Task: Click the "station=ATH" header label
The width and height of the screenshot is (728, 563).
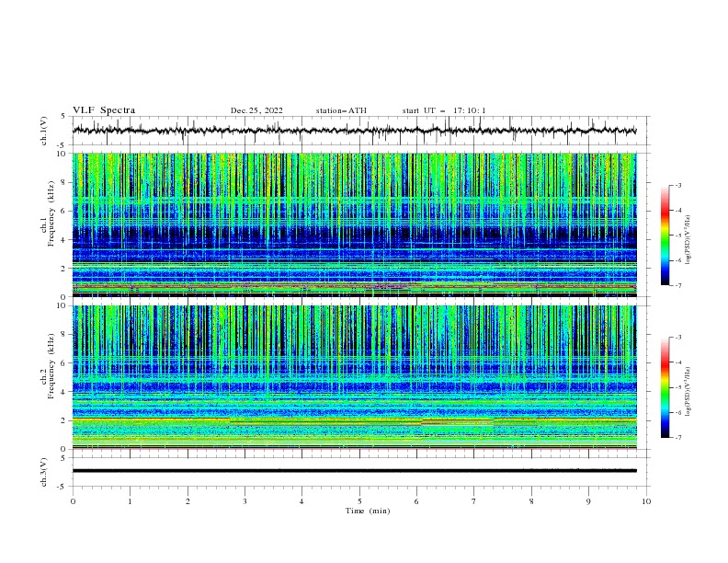Action: (341, 110)
